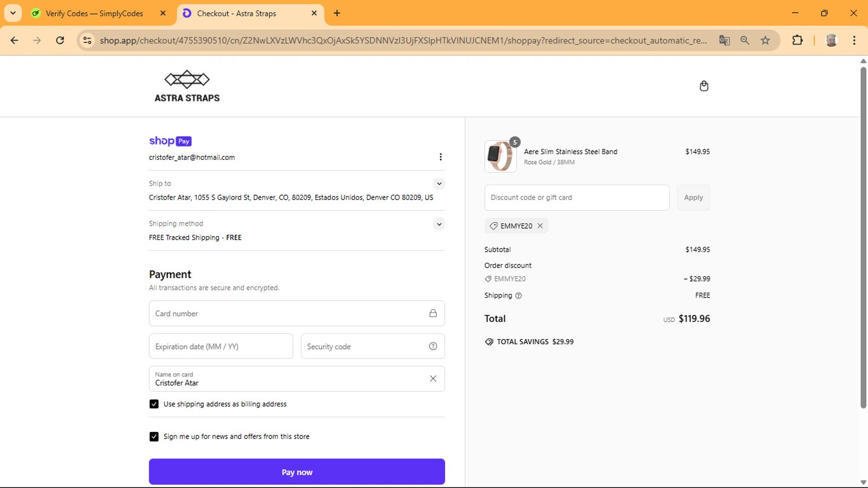This screenshot has width=868, height=488.
Task: Click the Total Savings tag icon
Action: point(489,342)
